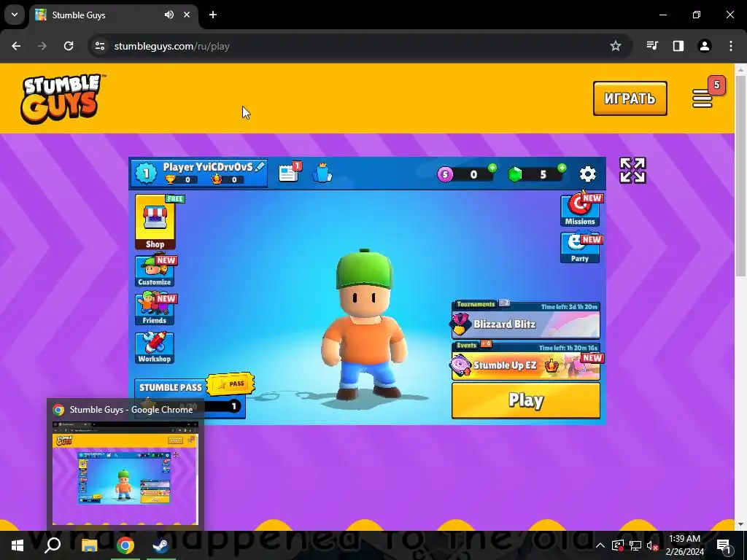The image size is (747, 560).
Task: Click the Chrome window preview thumbnail
Action: [125, 472]
